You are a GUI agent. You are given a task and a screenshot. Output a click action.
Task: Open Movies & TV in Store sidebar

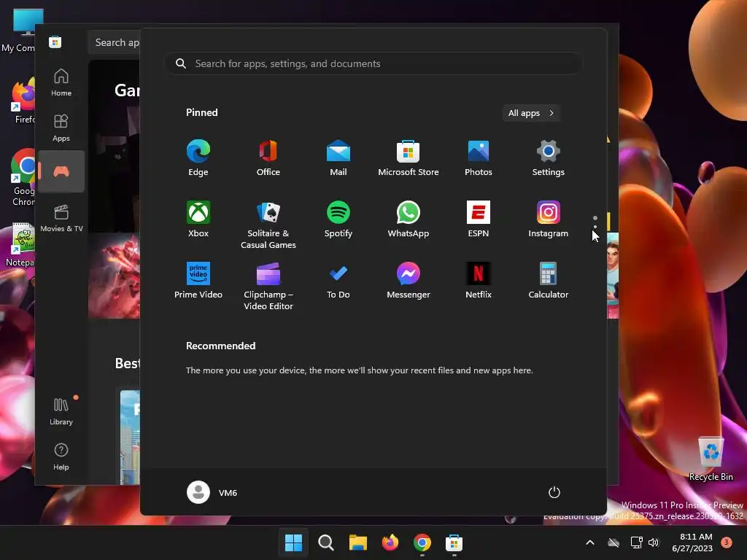point(61,218)
